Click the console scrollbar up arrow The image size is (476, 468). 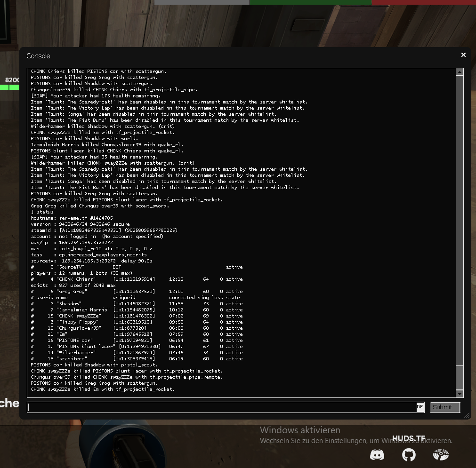[460, 72]
